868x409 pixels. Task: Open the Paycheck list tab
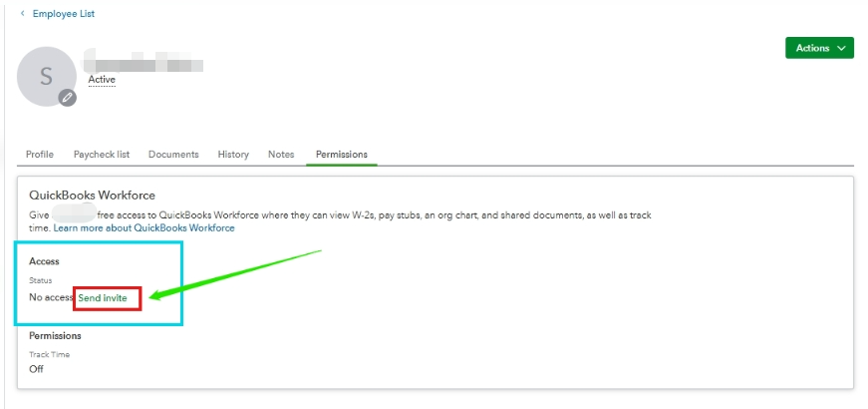point(102,155)
